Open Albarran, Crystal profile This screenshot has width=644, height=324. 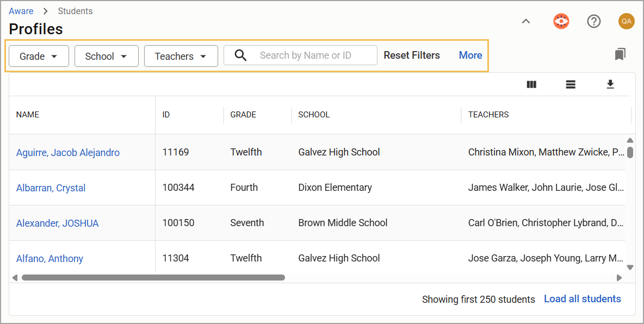point(51,188)
